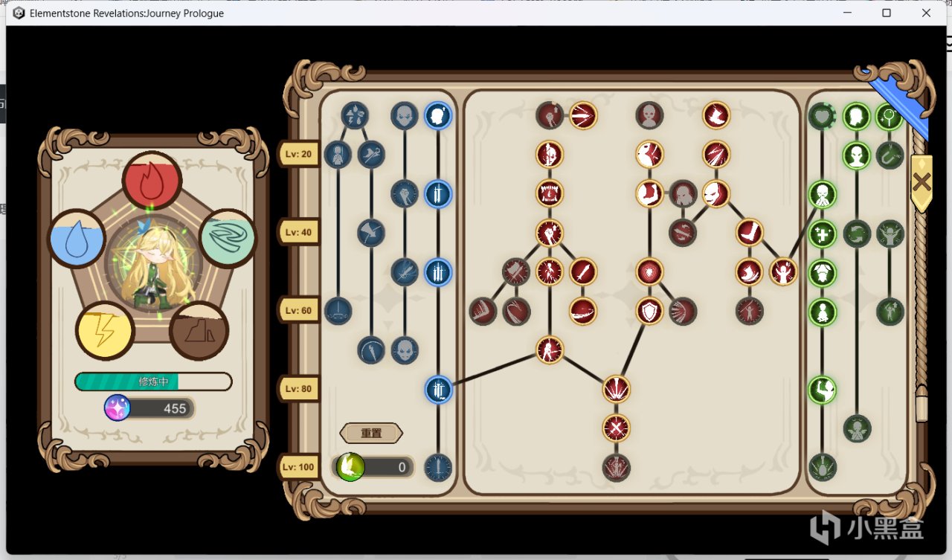
Task: Select the red filled glowing shield skill
Action: pos(649,271)
